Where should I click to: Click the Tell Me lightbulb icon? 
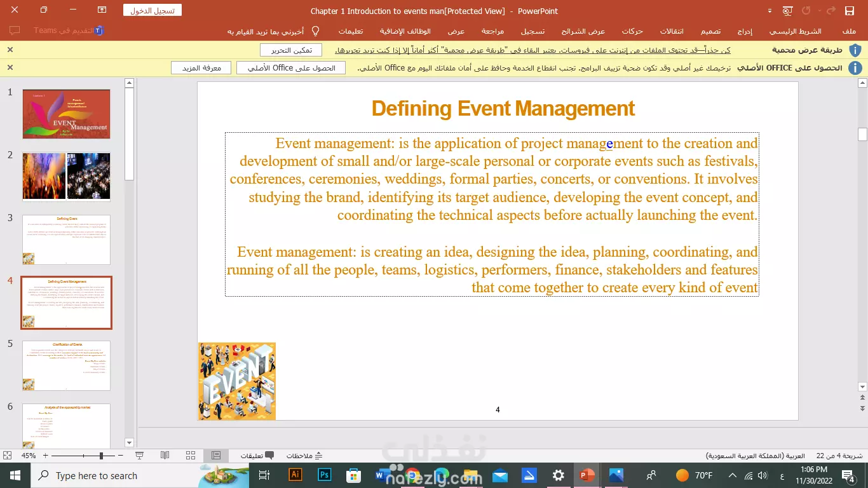coord(315,31)
